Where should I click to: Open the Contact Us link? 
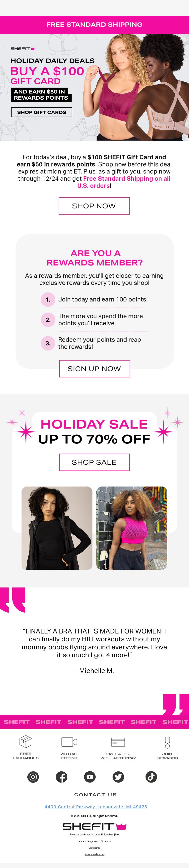click(95, 795)
